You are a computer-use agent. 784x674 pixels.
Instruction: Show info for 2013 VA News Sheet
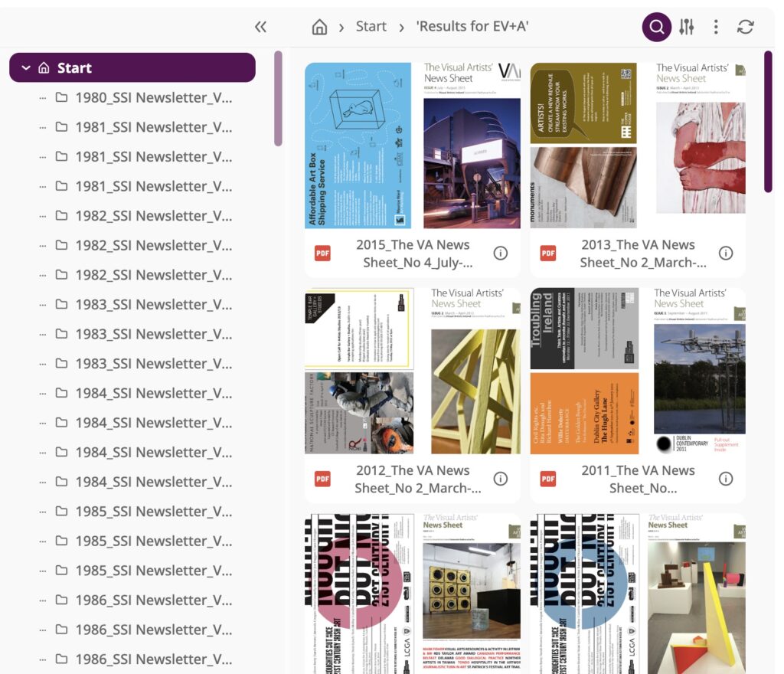click(726, 254)
